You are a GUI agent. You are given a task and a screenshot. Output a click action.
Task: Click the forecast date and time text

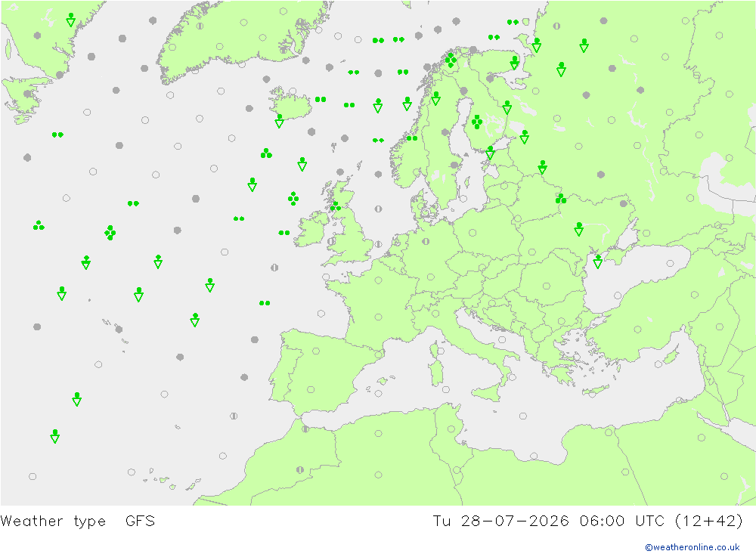click(588, 522)
